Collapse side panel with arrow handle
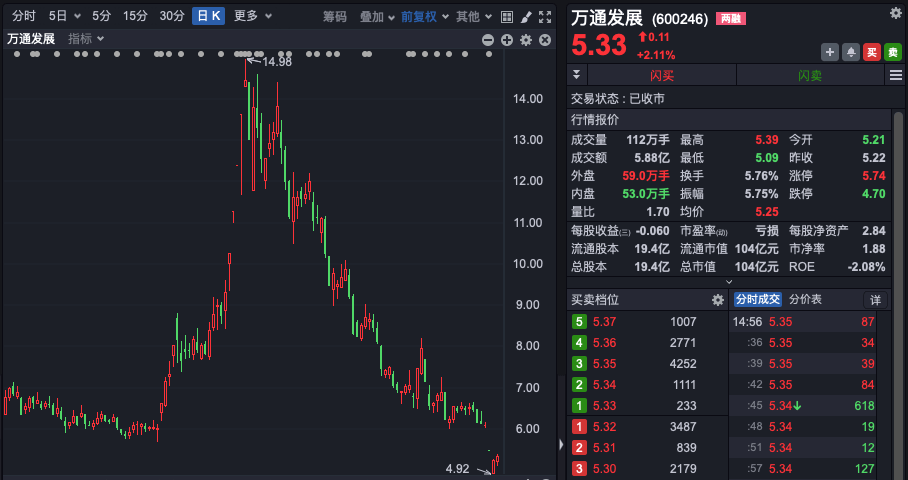 561,445
